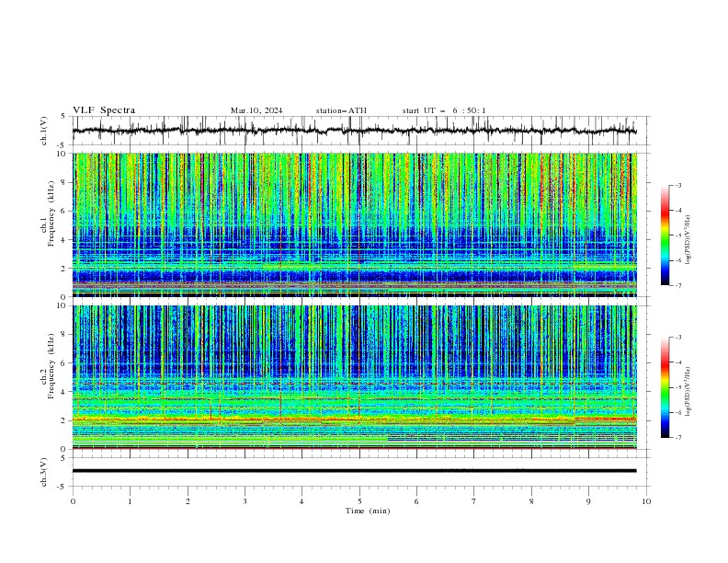Click the upper 'log(PSD)(V²/Hz)' colorbar label
The height and width of the screenshot is (563, 728).
tap(688, 240)
